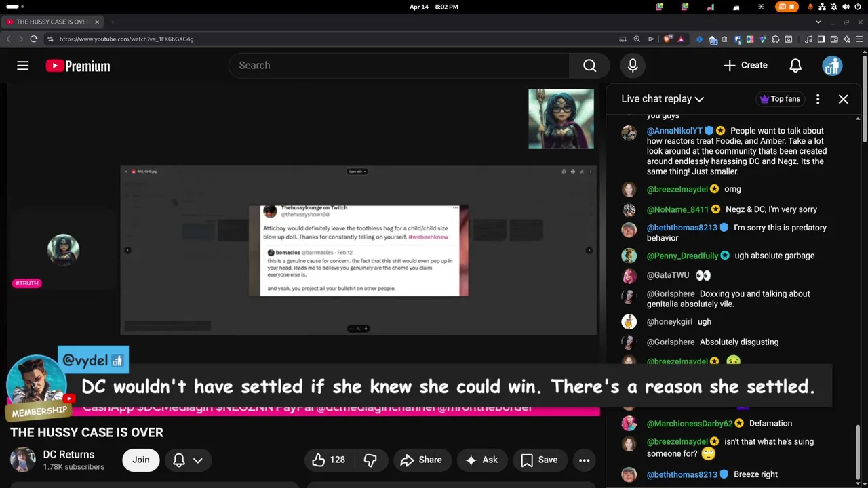Viewport: 868px width, 488px height.
Task: Open the tab search dropdown chevron
Action: [x=818, y=22]
